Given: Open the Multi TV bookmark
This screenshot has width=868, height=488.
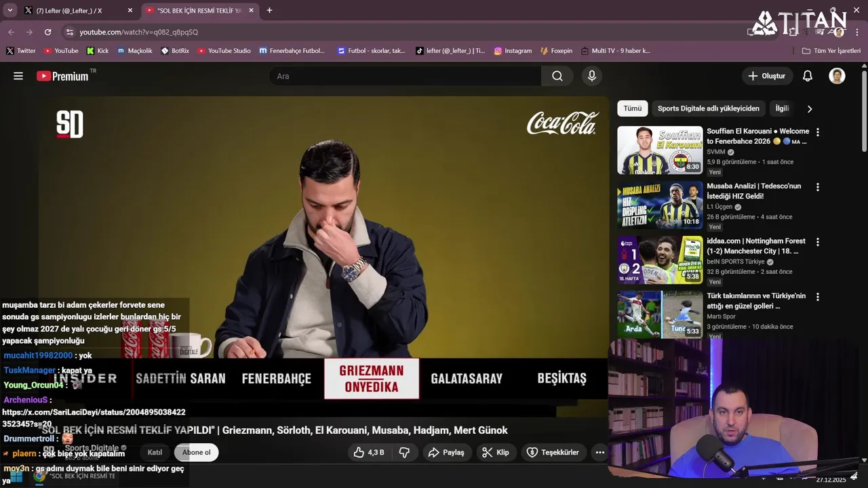Looking at the screenshot, I should tap(615, 51).
